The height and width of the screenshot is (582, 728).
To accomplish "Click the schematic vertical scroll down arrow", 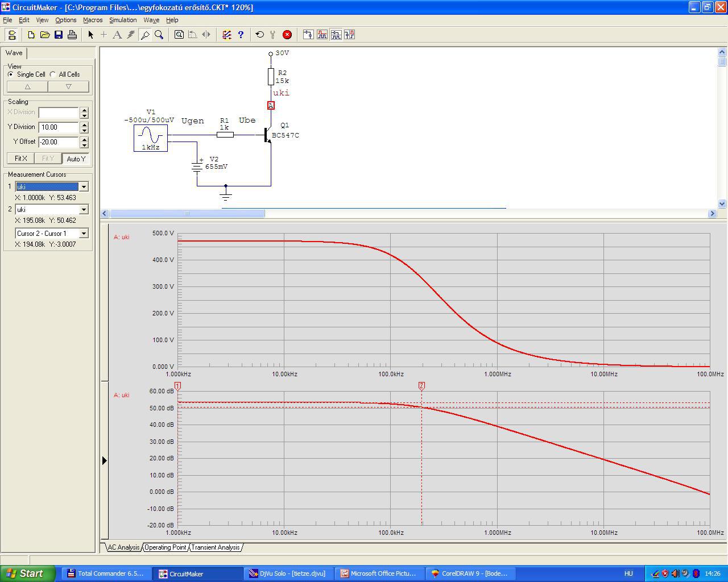I will (x=722, y=203).
